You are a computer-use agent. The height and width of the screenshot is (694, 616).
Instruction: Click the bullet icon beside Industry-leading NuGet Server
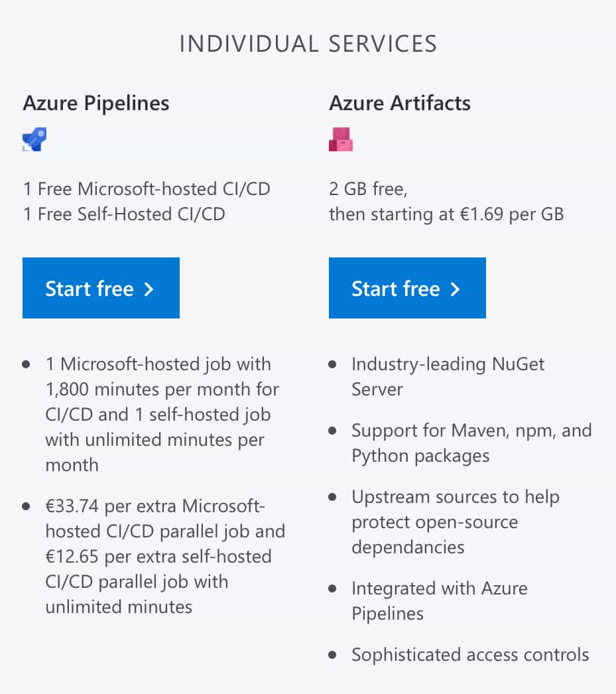[332, 364]
